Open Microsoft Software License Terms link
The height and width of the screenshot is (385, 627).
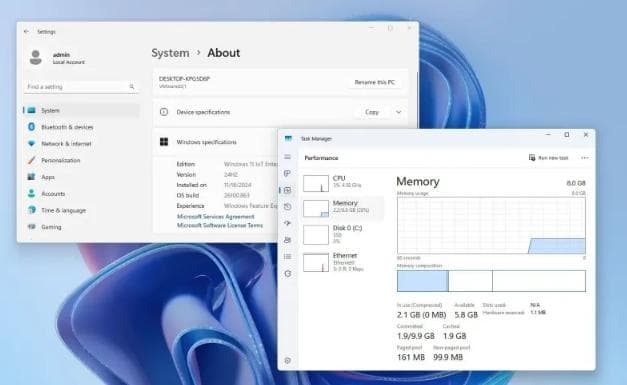pos(220,225)
